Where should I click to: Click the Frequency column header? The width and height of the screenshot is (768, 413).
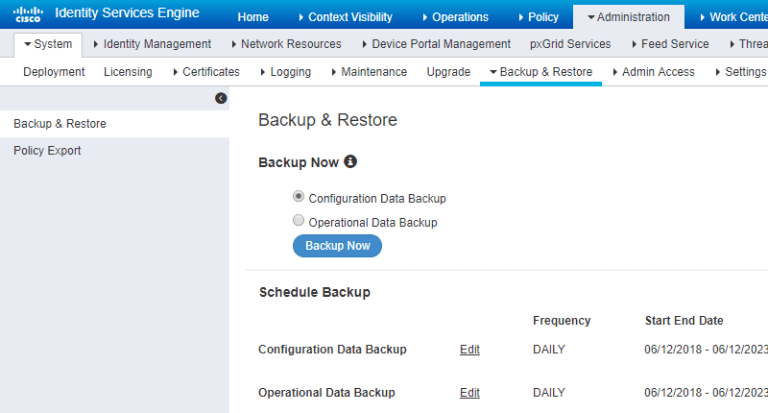[x=562, y=320]
